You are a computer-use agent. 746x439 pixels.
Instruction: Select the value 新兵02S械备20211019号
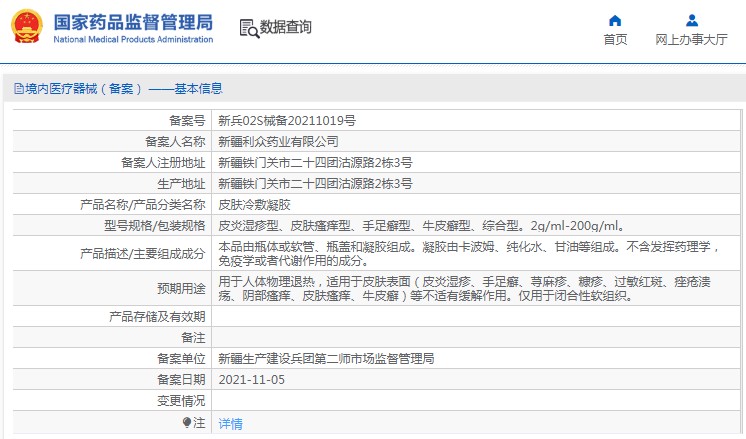point(287,120)
